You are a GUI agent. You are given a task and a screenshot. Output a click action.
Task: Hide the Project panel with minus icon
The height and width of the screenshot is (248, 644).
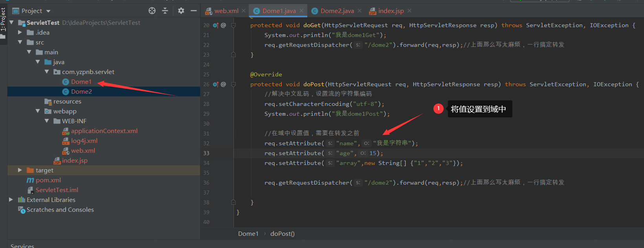(193, 11)
